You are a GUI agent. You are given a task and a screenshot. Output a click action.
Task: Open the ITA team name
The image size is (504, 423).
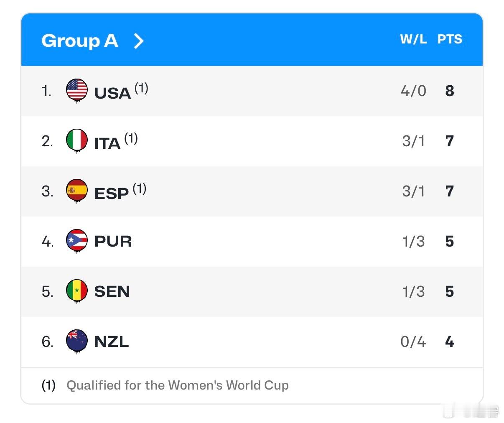point(107,143)
